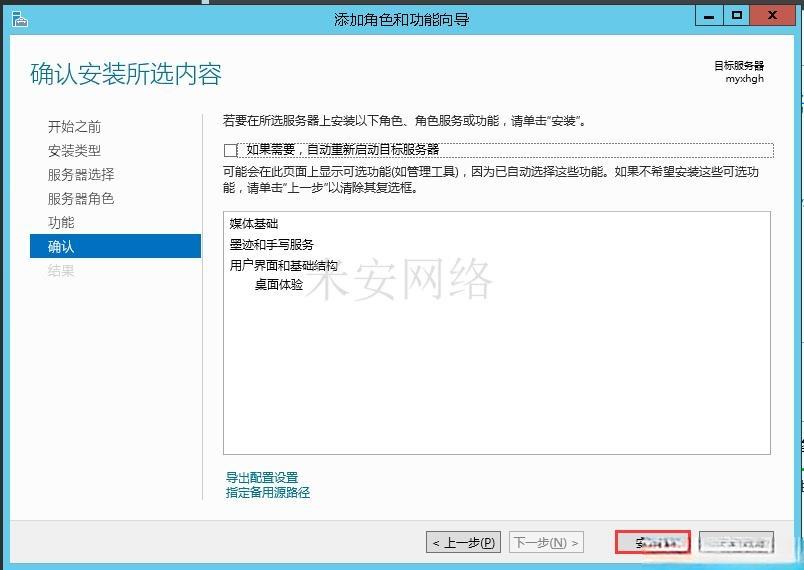
Task: Select the 确认 step
Action: pos(115,246)
